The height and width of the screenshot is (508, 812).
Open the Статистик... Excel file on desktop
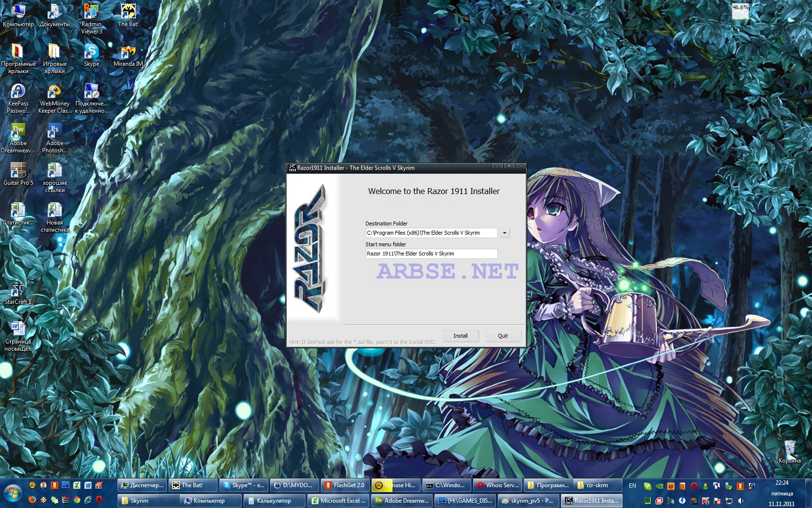(18, 214)
